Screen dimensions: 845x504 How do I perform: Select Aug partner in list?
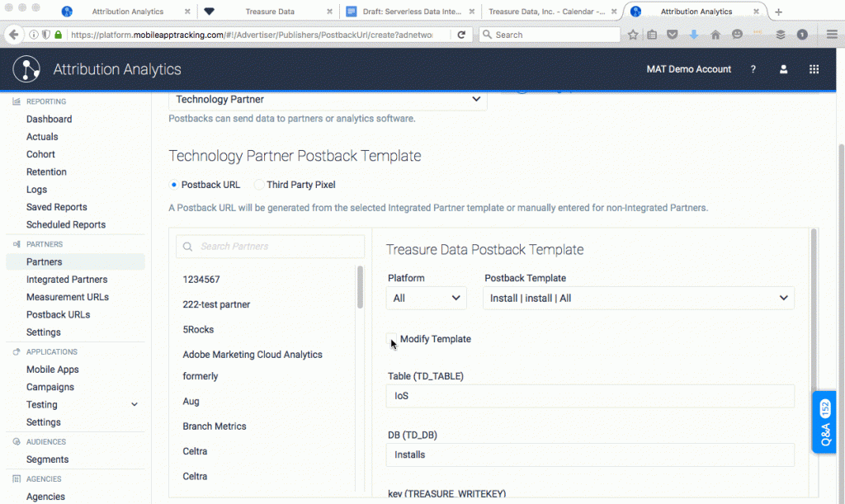191,402
